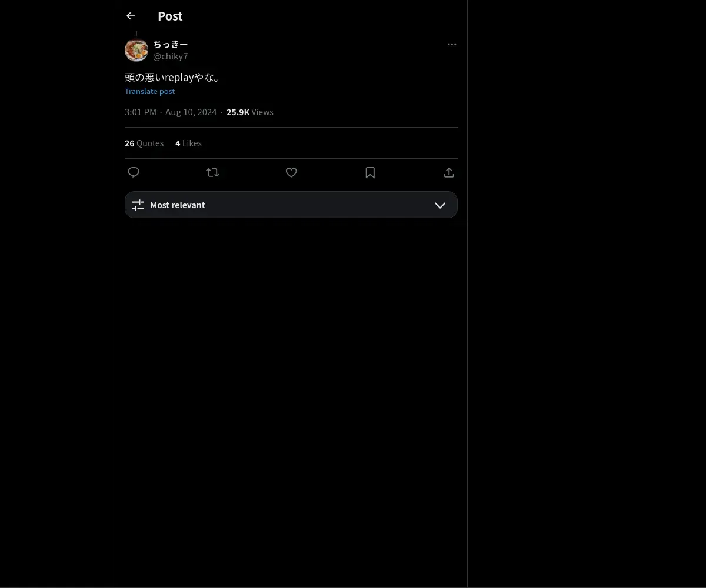
Task: Click the 3:01 PM Aug 10, 2024 timestamp
Action: point(171,112)
